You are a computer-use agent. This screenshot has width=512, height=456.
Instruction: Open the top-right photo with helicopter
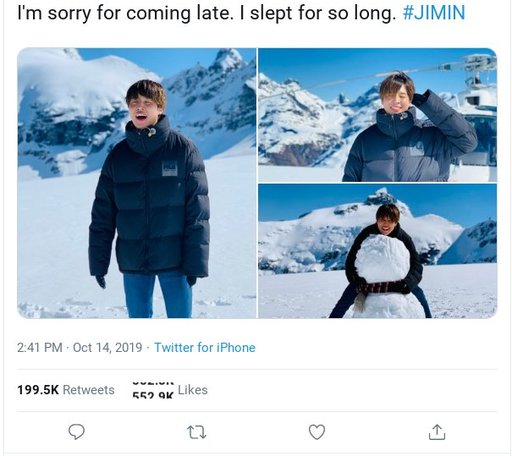tap(378, 115)
